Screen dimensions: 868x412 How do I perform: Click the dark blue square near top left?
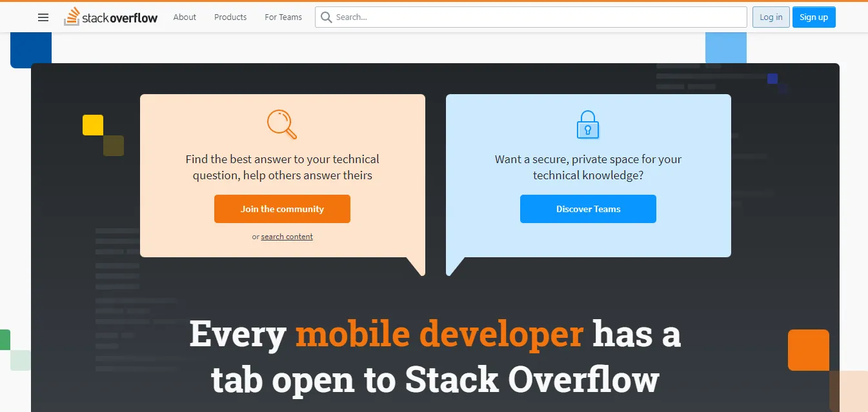pyautogui.click(x=30, y=49)
